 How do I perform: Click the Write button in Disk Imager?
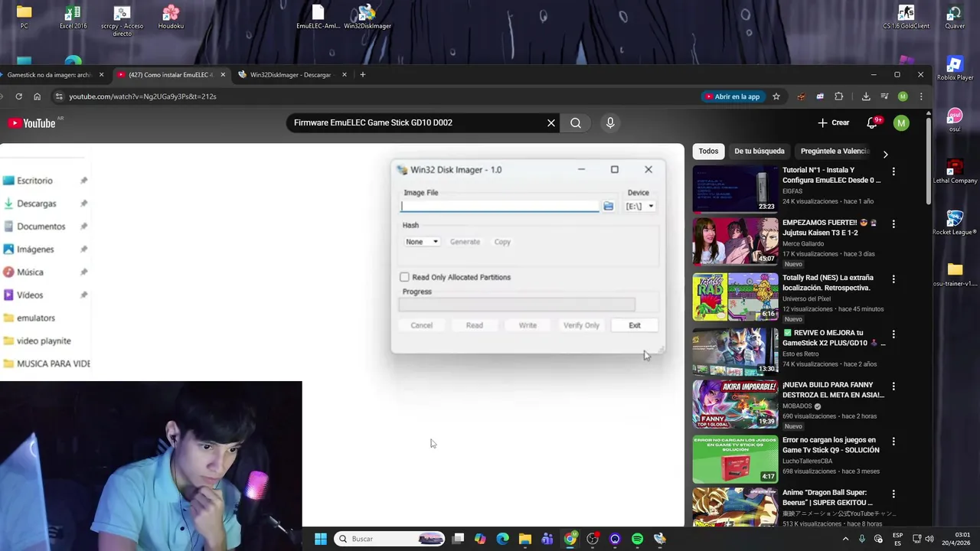click(x=528, y=325)
